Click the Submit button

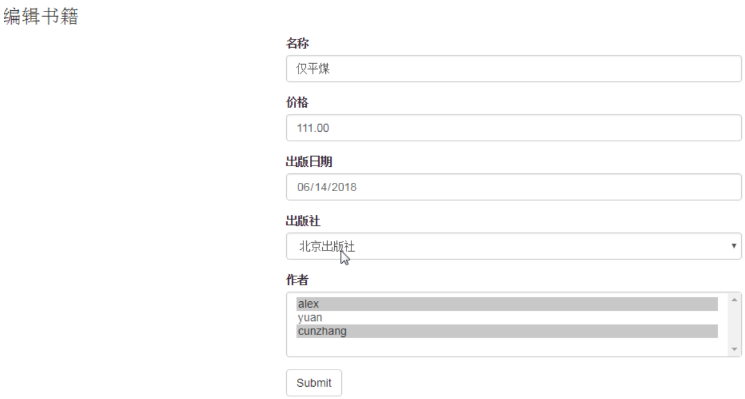point(314,383)
